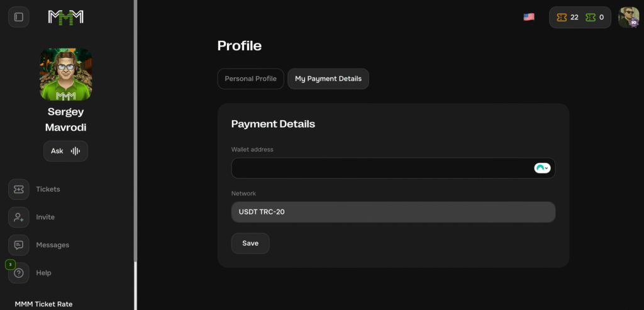Click the green ticket balance icon
The width and height of the screenshot is (644, 310).
tap(591, 18)
